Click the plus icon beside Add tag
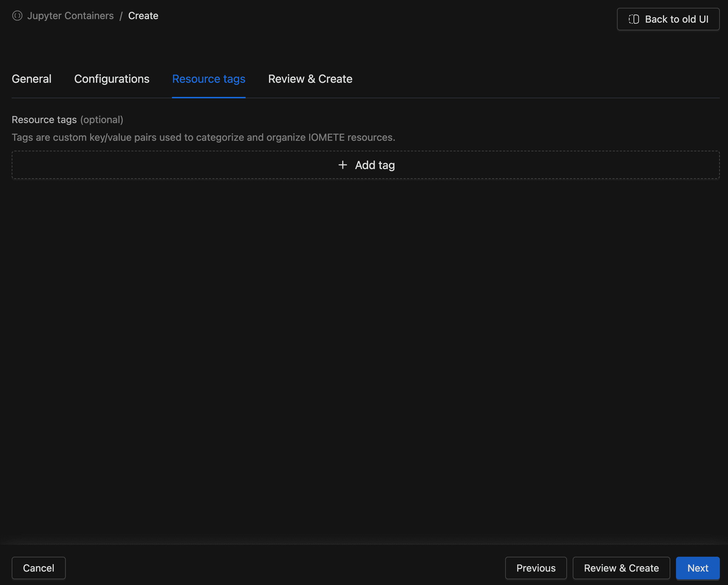The height and width of the screenshot is (585, 728). (342, 165)
